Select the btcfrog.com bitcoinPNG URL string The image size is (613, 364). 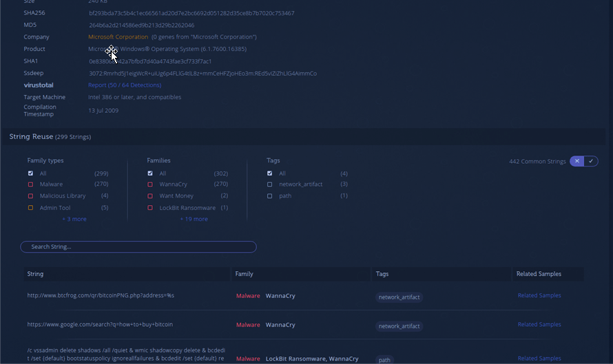[x=101, y=295]
